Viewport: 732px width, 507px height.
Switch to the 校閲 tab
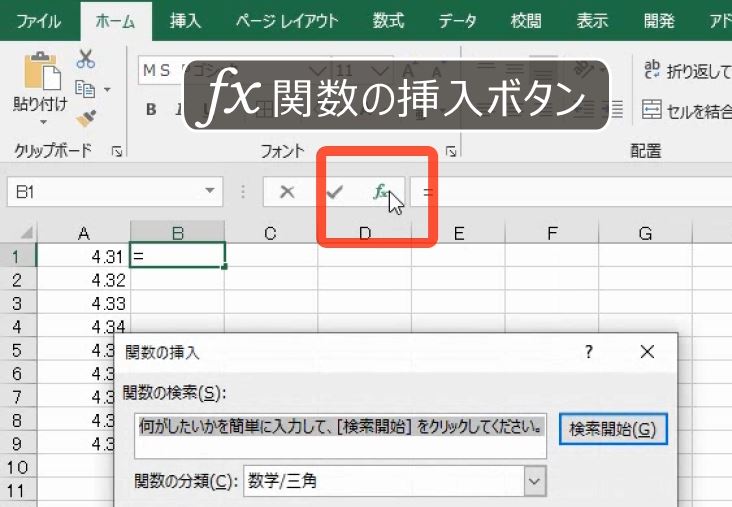526,21
